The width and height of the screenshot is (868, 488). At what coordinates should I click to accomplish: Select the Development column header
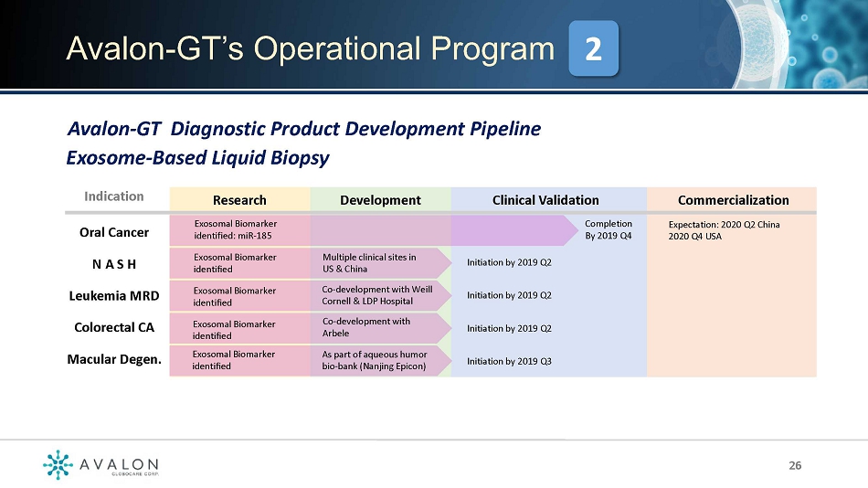click(x=380, y=200)
